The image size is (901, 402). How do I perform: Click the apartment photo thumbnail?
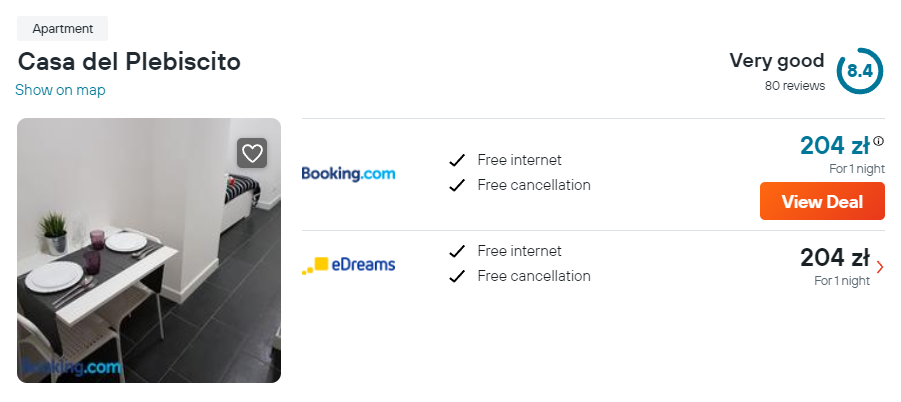point(149,250)
